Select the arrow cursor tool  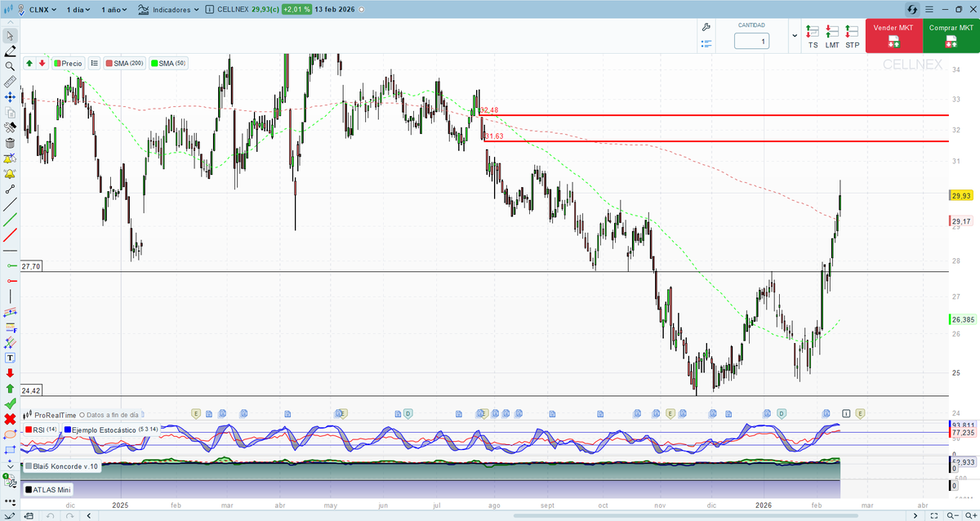click(10, 36)
